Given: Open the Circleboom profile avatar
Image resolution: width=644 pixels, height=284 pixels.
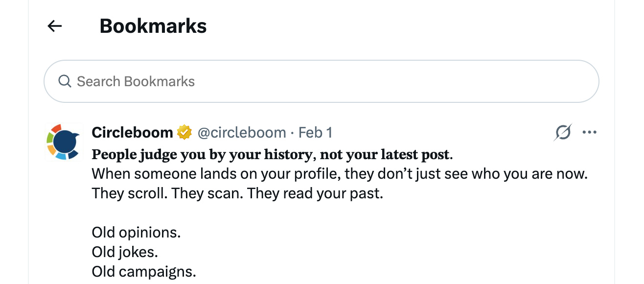Looking at the screenshot, I should 64,142.
